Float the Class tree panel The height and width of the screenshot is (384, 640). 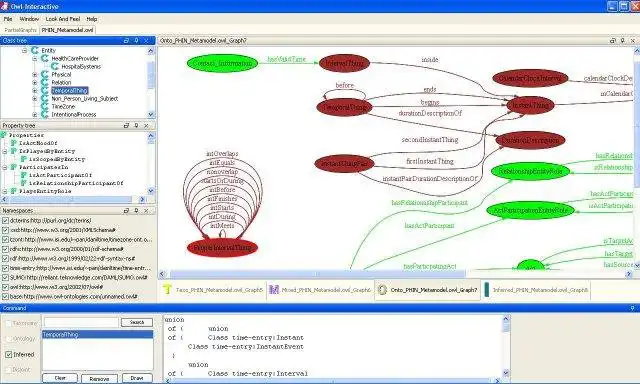127,41
